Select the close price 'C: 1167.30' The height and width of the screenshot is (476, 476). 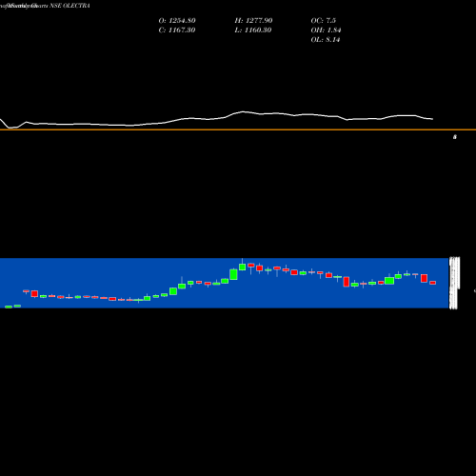177,30
